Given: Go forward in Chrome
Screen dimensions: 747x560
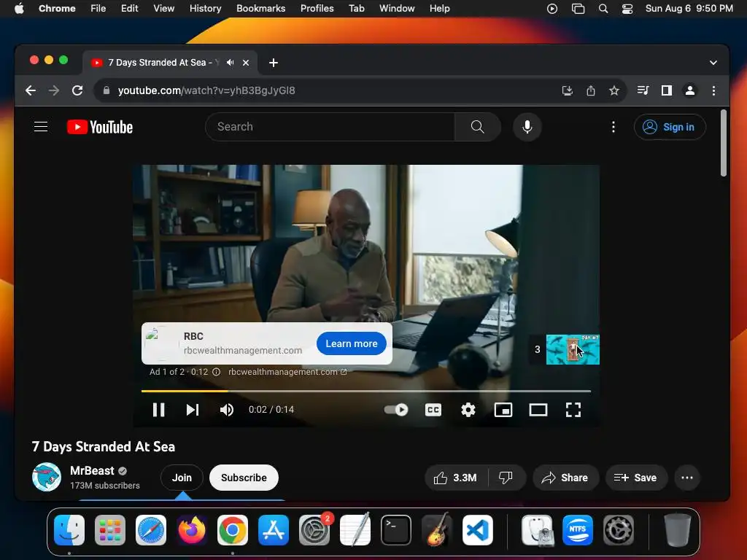Looking at the screenshot, I should click(x=54, y=90).
